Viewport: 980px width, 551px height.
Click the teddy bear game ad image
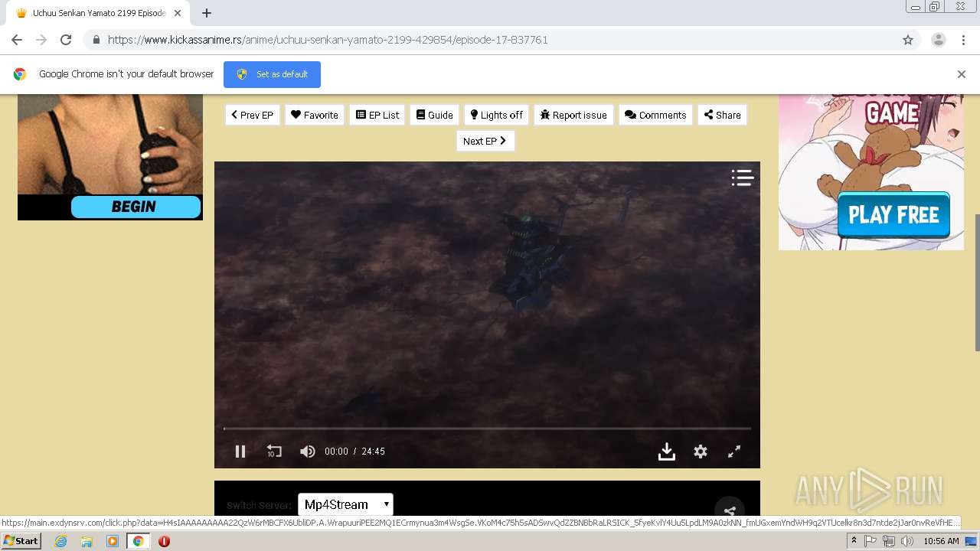tap(871, 172)
